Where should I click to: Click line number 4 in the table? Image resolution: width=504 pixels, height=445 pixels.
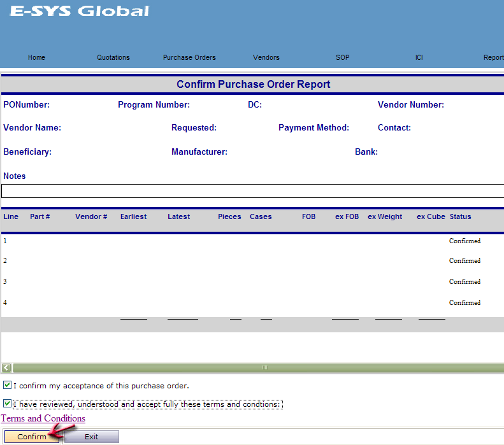tap(5, 303)
